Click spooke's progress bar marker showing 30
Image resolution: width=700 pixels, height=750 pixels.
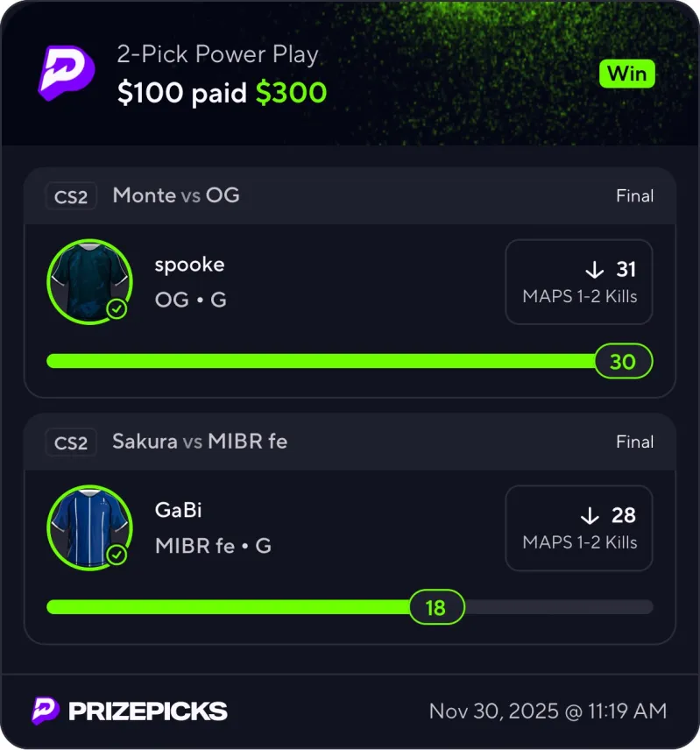tap(623, 361)
